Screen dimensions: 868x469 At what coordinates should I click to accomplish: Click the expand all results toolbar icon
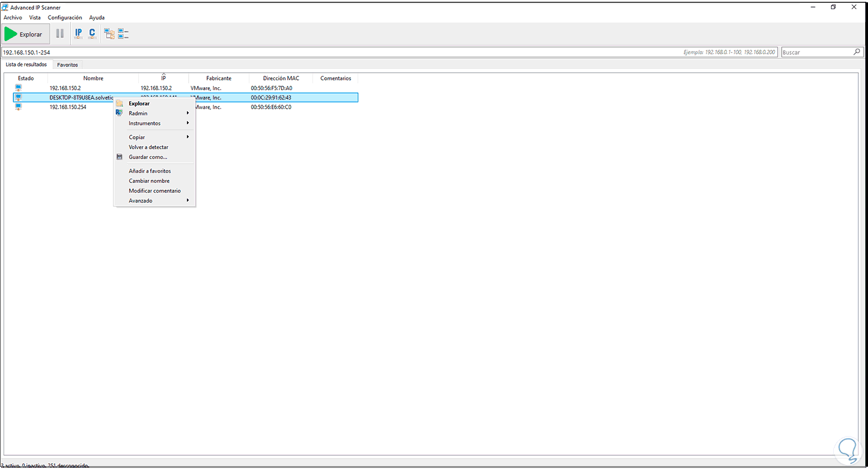tap(109, 34)
